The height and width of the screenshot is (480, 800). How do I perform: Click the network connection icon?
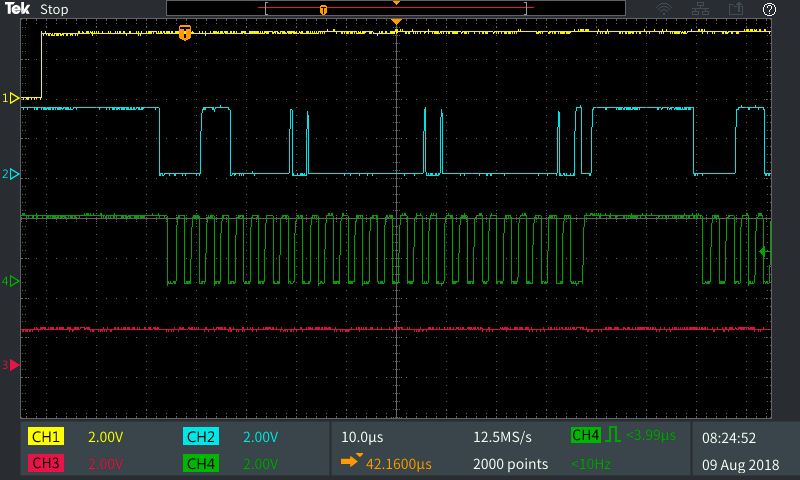(x=700, y=9)
